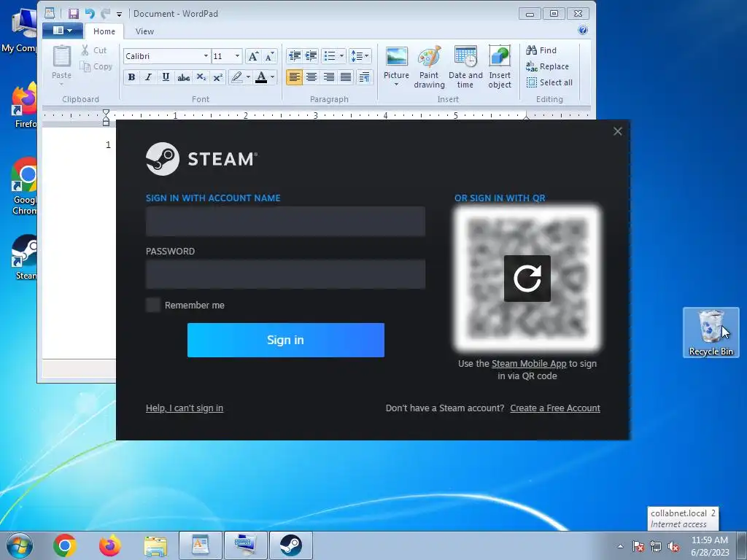747x560 pixels.
Task: Click the network tray icon
Action: click(x=656, y=547)
